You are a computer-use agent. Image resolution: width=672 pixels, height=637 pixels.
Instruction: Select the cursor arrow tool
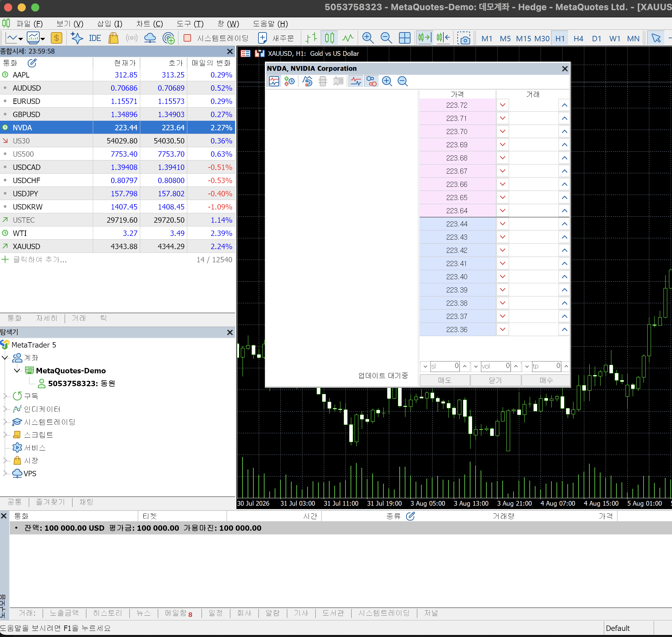click(x=656, y=38)
